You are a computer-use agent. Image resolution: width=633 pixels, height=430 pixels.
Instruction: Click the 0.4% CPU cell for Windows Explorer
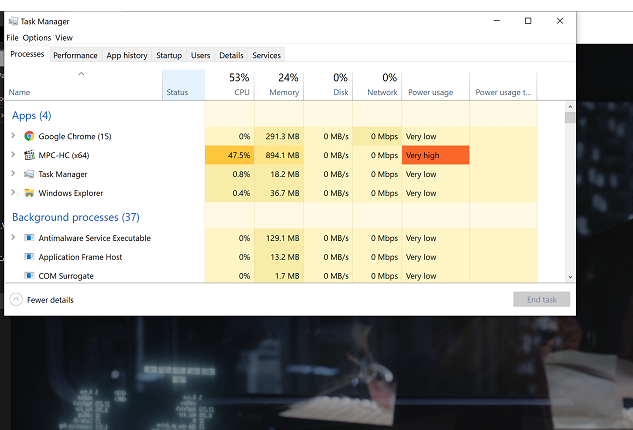click(x=230, y=193)
